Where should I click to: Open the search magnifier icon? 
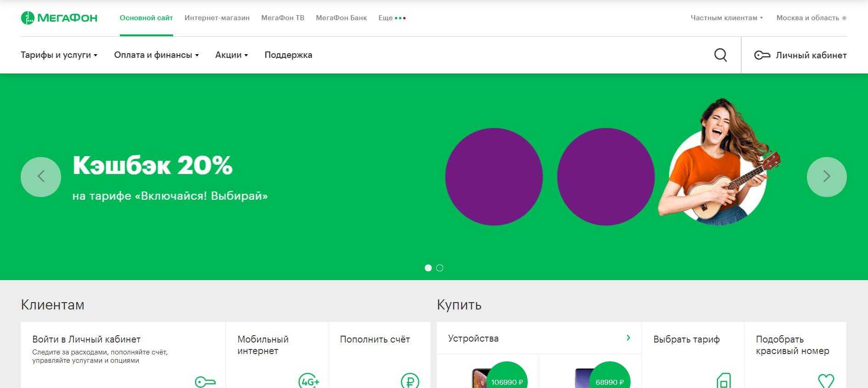click(720, 55)
